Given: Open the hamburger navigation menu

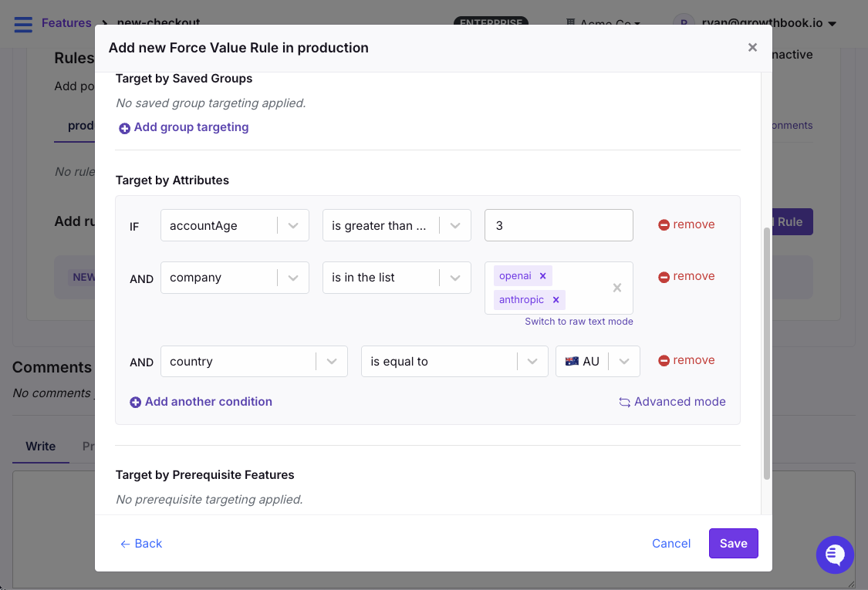Looking at the screenshot, I should [x=23, y=24].
